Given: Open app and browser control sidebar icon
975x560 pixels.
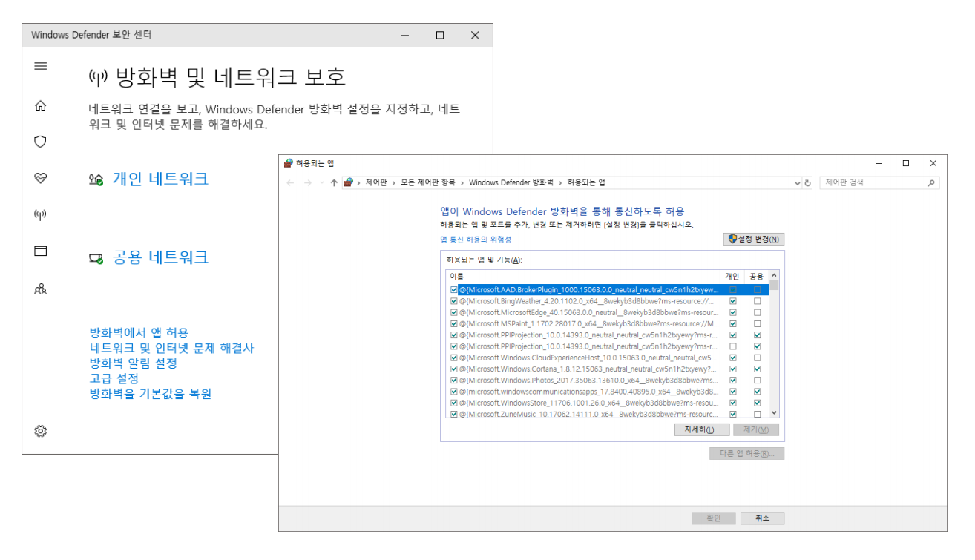Looking at the screenshot, I should coord(41,251).
